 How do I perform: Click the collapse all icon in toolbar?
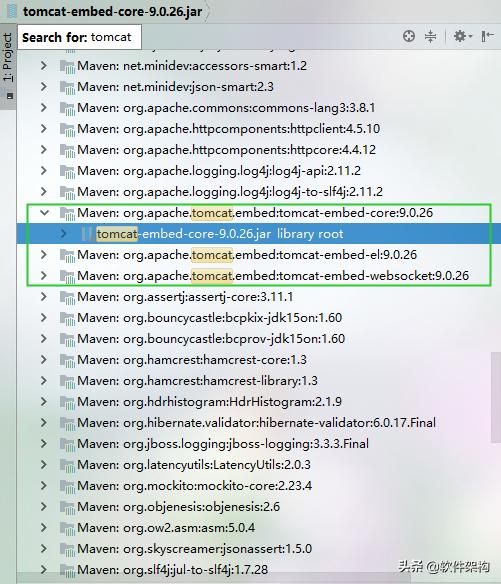[x=430, y=36]
